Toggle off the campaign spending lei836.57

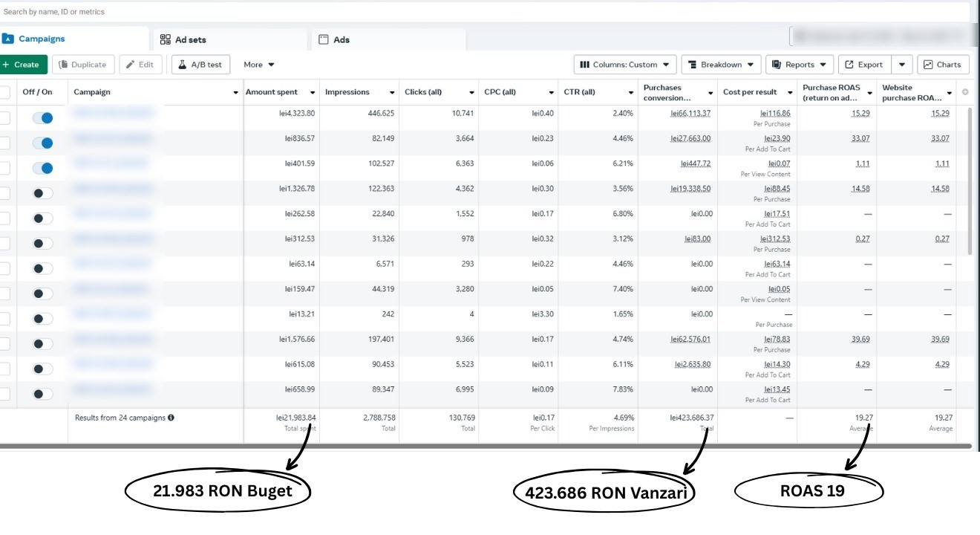(42, 143)
